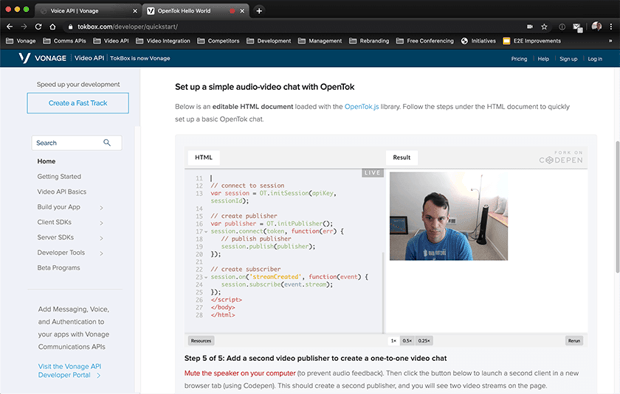
Task: Open a new browser tab with plus button
Action: tap(259, 11)
